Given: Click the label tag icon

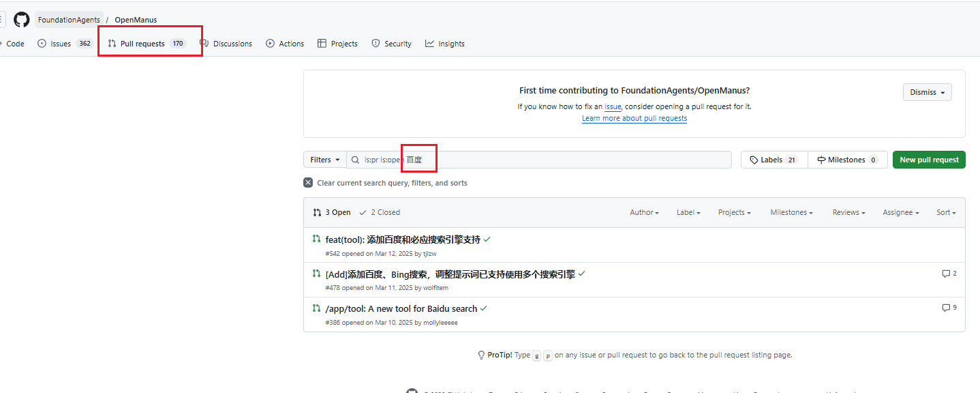Looking at the screenshot, I should click(x=754, y=160).
